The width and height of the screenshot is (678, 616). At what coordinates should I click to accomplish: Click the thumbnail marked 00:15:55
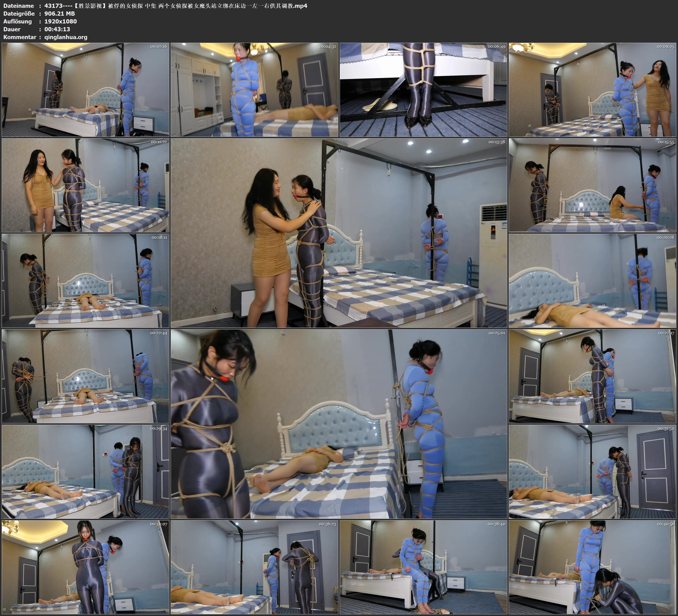pyautogui.click(x=592, y=185)
